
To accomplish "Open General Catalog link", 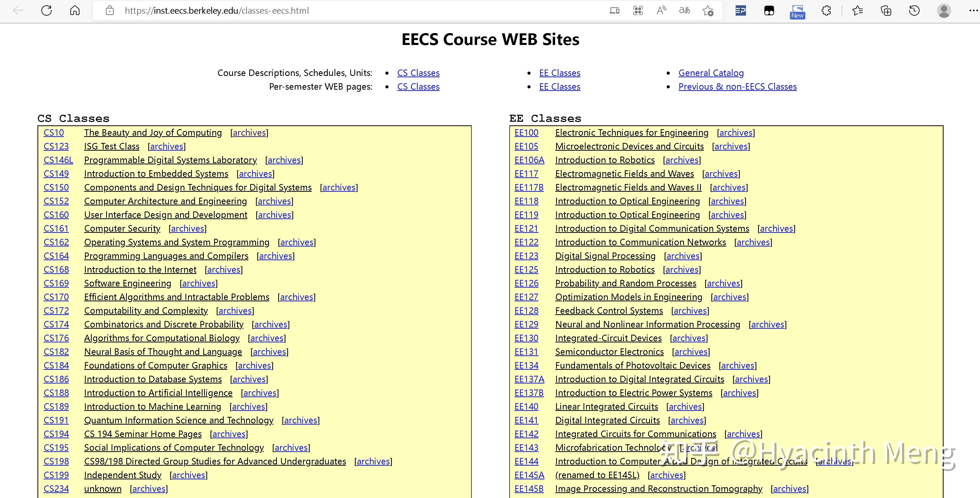I will pyautogui.click(x=711, y=73).
